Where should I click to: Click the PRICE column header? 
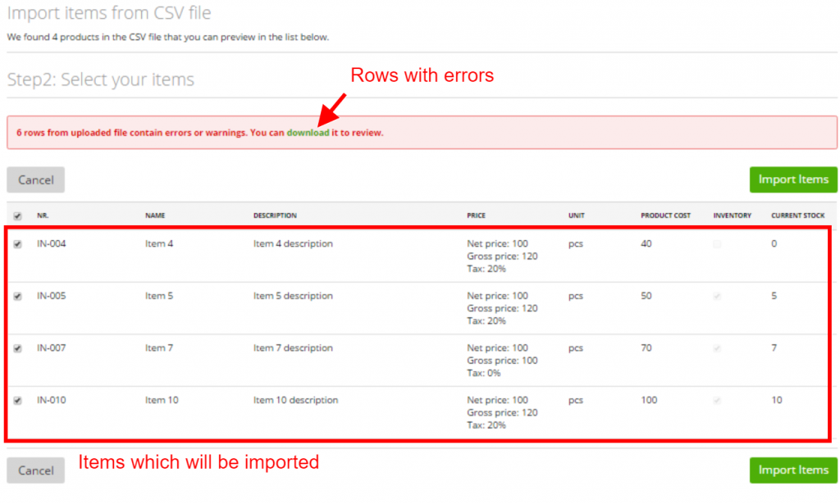click(x=477, y=215)
